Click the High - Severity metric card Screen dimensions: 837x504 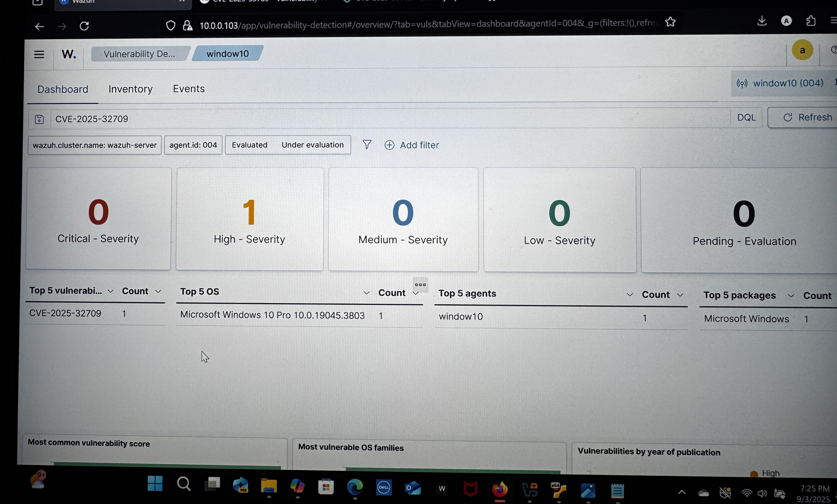[250, 219]
